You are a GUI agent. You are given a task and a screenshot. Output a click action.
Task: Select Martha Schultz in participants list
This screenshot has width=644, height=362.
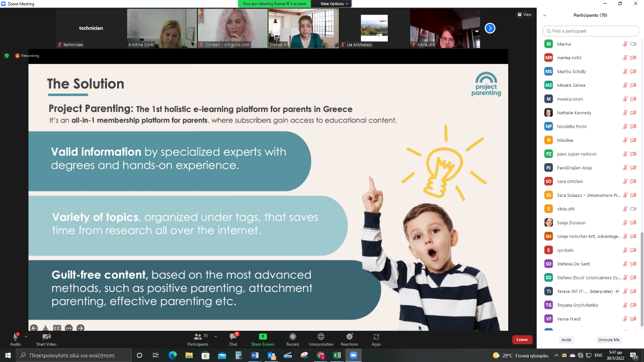[571, 71]
